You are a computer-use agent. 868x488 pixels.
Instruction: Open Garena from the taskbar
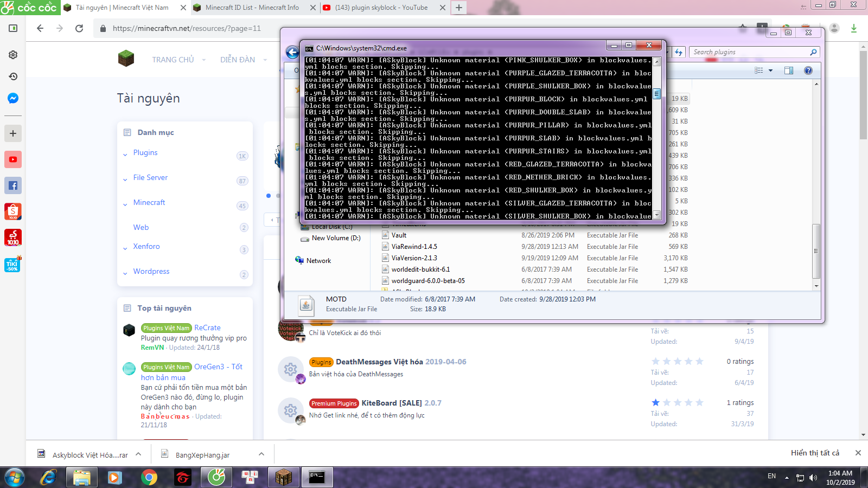click(x=183, y=477)
